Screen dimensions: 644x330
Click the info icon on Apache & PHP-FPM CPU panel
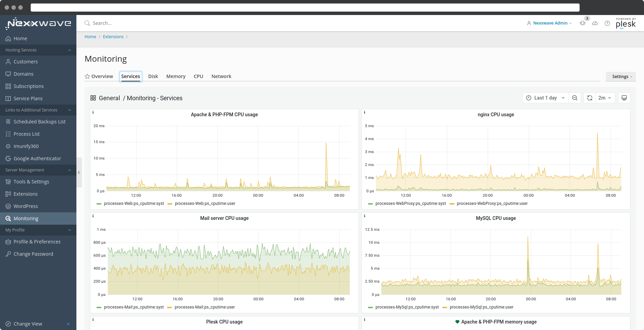pos(93,112)
